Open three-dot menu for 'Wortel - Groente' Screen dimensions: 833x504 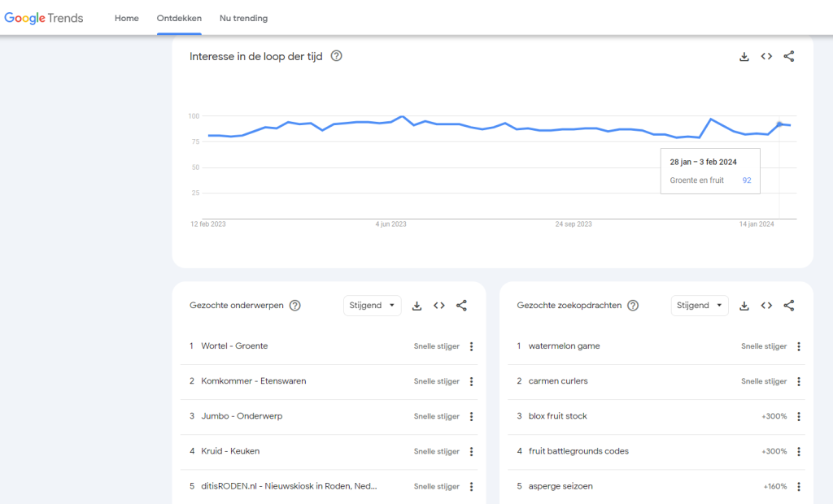click(x=471, y=346)
